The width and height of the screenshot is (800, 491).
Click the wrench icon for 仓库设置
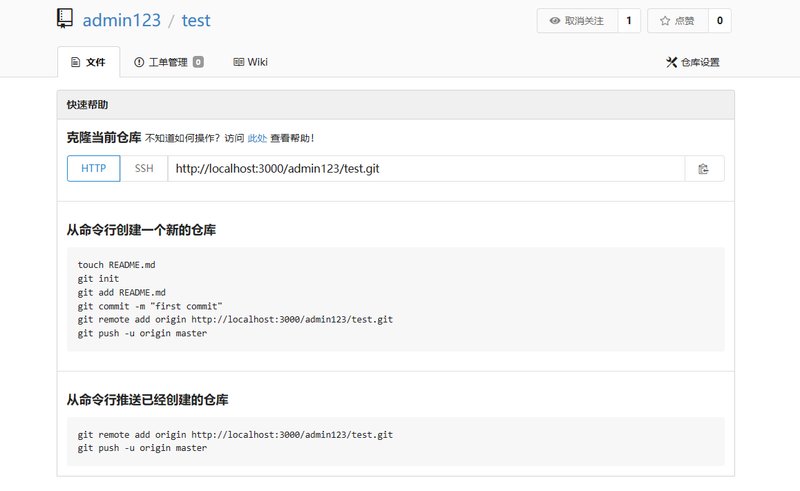671,62
